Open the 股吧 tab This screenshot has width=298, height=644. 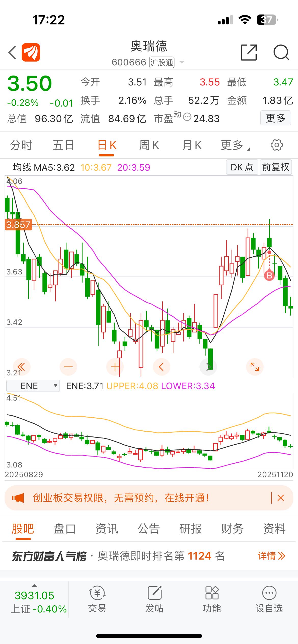pyautogui.click(x=23, y=529)
